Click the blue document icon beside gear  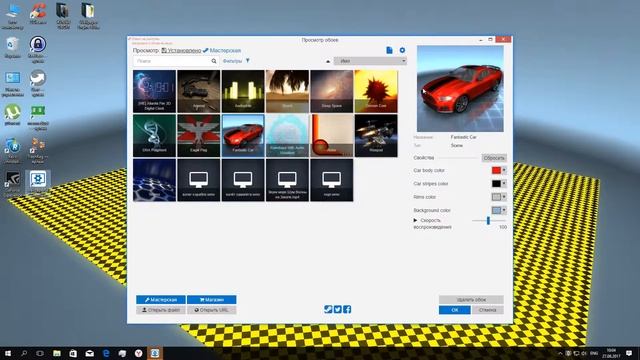[x=389, y=50]
